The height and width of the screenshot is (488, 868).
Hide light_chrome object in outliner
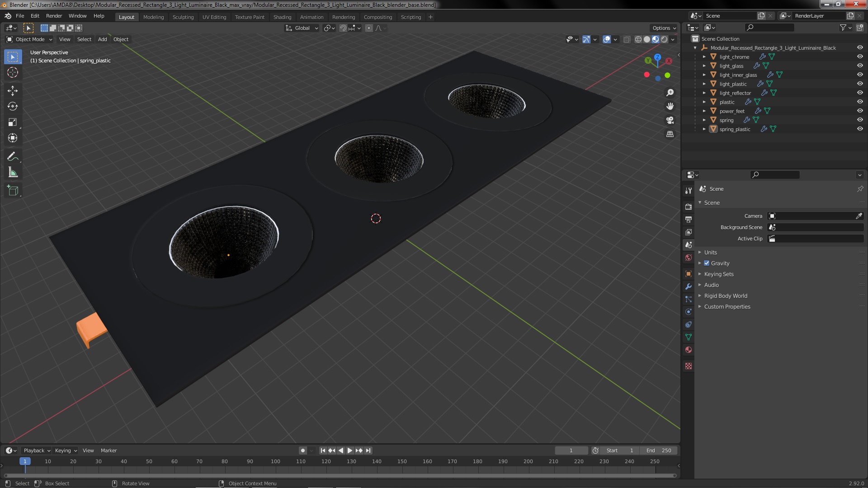click(860, 56)
